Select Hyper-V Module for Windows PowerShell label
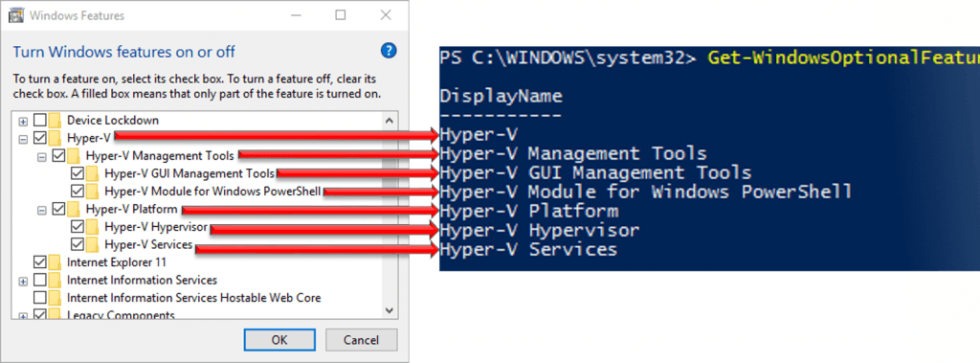The height and width of the screenshot is (363, 980). click(212, 191)
